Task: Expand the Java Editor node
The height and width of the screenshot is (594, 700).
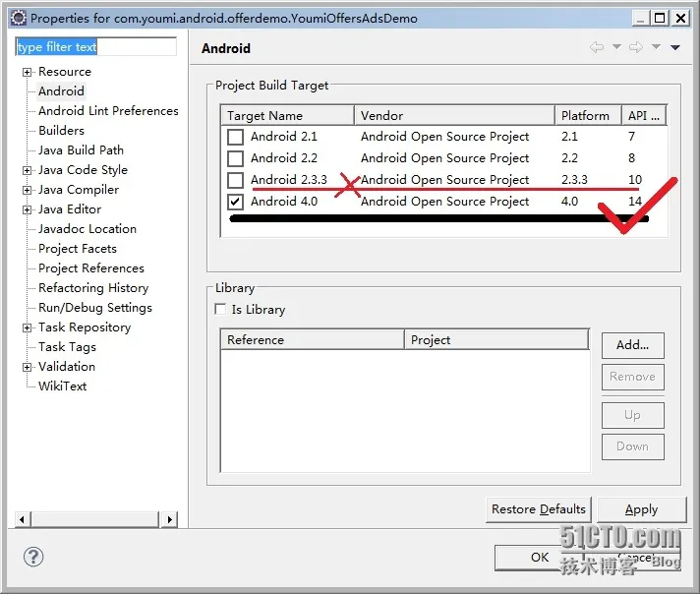Action: click(x=28, y=209)
